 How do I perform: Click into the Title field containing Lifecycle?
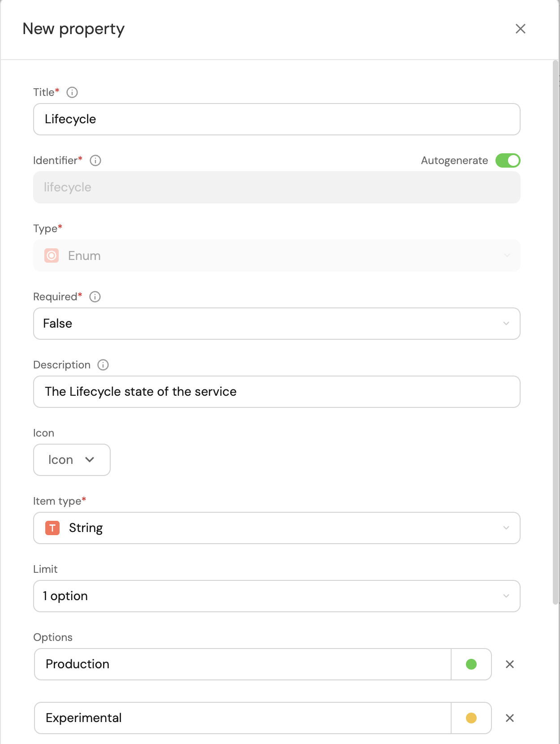point(276,119)
